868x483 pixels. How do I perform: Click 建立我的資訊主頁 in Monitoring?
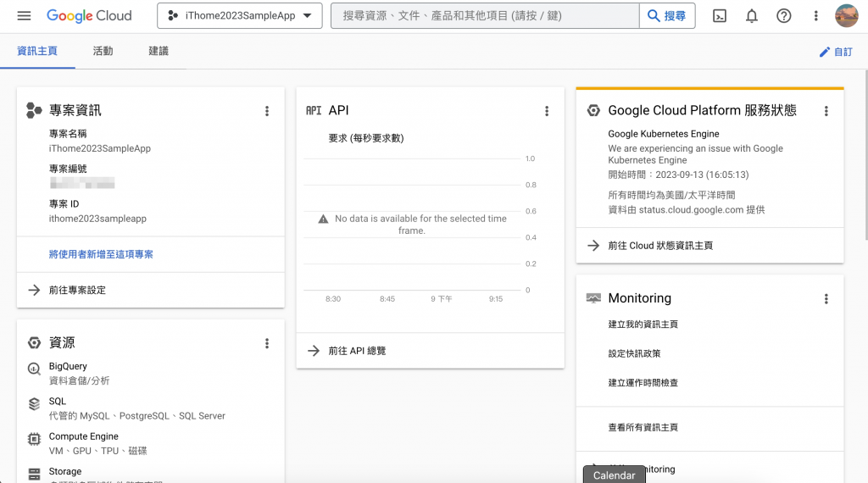click(x=643, y=325)
